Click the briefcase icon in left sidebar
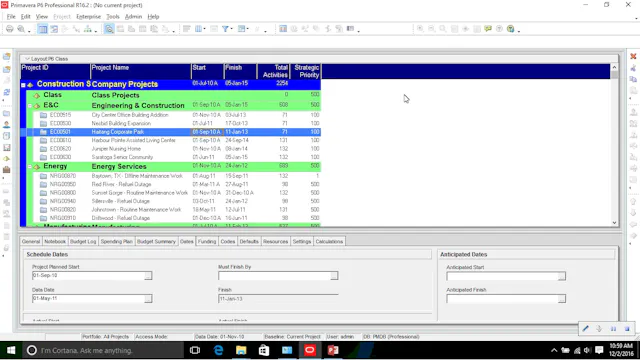Image resolution: width=640 pixels, height=360 pixels. [x=7, y=169]
